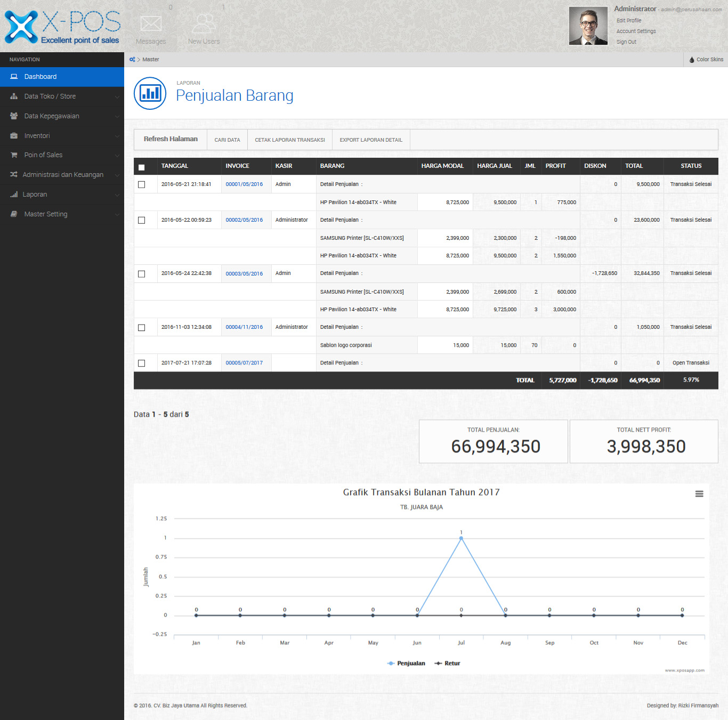Expand the Master Setting menu
This screenshot has height=720, width=728.
pos(62,214)
